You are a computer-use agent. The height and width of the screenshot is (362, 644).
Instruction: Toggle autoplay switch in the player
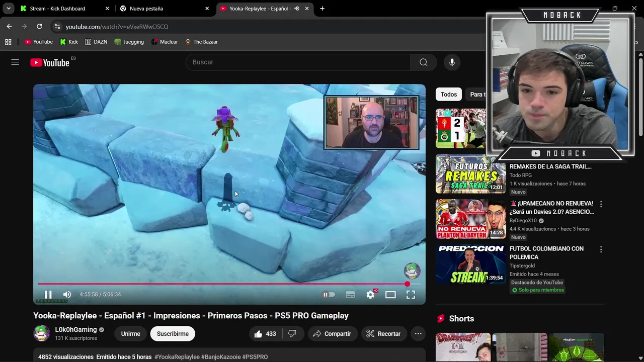(329, 295)
